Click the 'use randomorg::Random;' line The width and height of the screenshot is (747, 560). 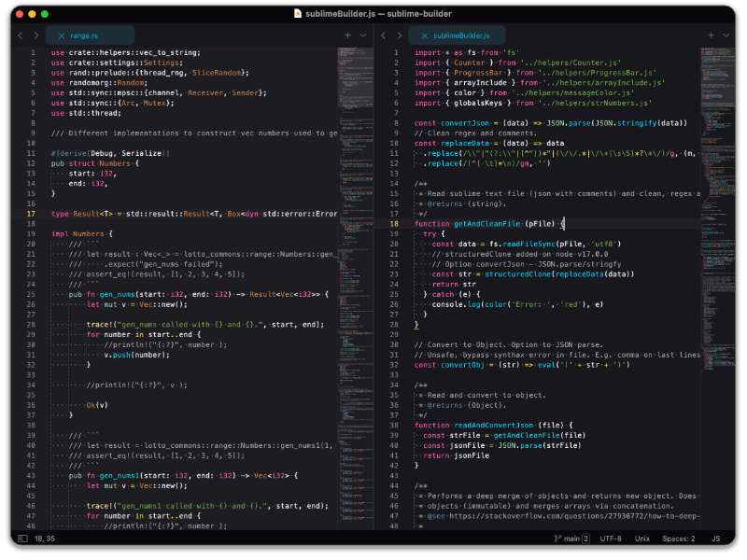[99, 83]
